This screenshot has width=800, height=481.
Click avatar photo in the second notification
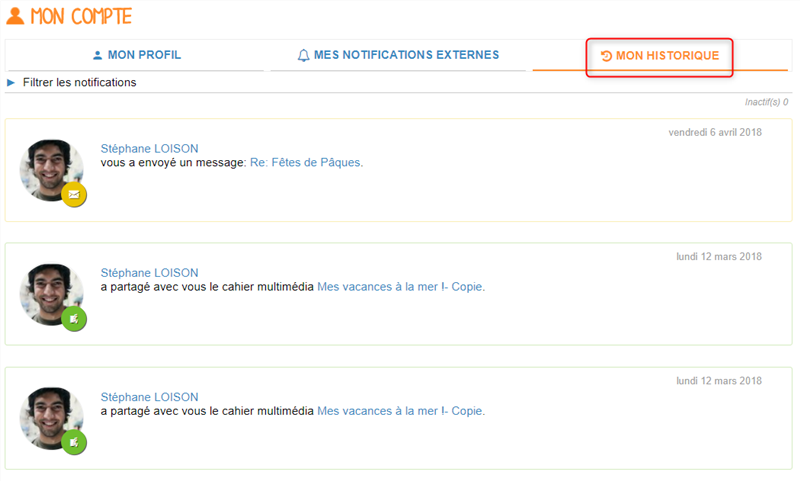click(51, 294)
